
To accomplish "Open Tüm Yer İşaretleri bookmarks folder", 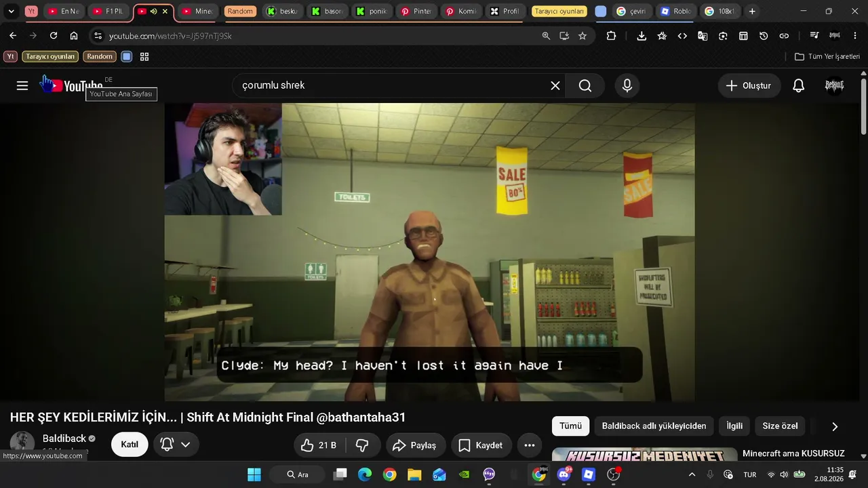I will [x=827, y=57].
